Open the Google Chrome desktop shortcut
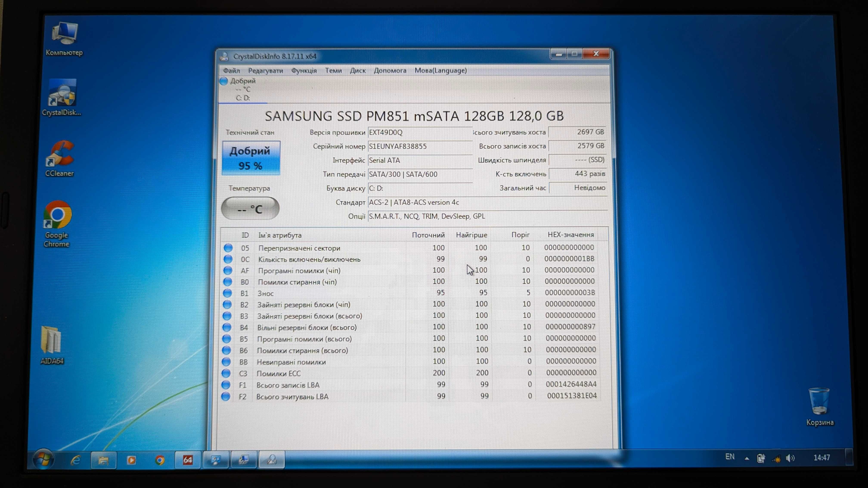The image size is (868, 488). click(57, 224)
